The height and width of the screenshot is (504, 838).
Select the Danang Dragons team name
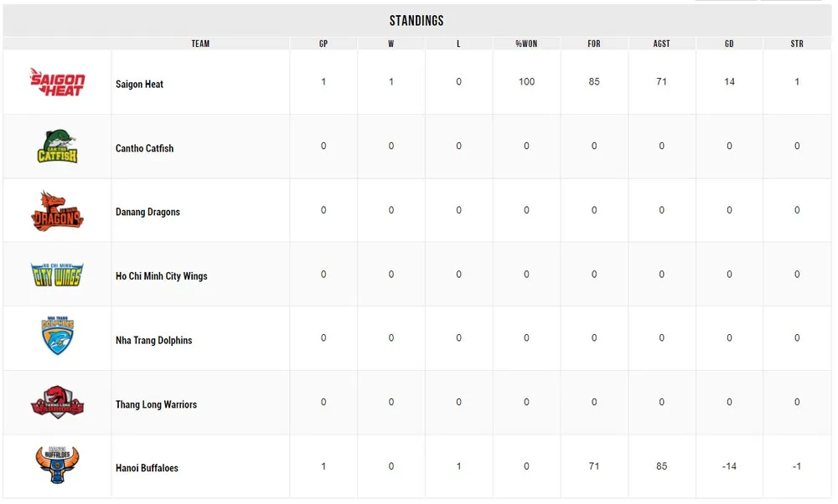[x=147, y=213]
